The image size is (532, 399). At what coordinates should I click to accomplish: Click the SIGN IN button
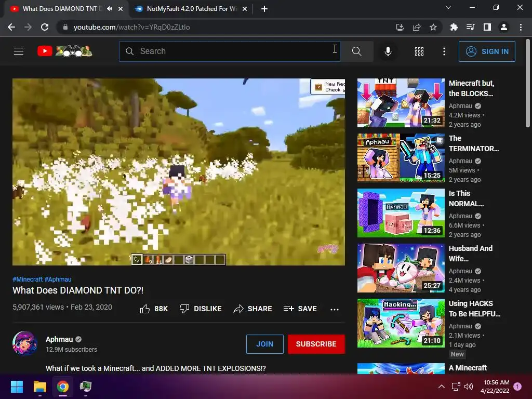pyautogui.click(x=487, y=51)
